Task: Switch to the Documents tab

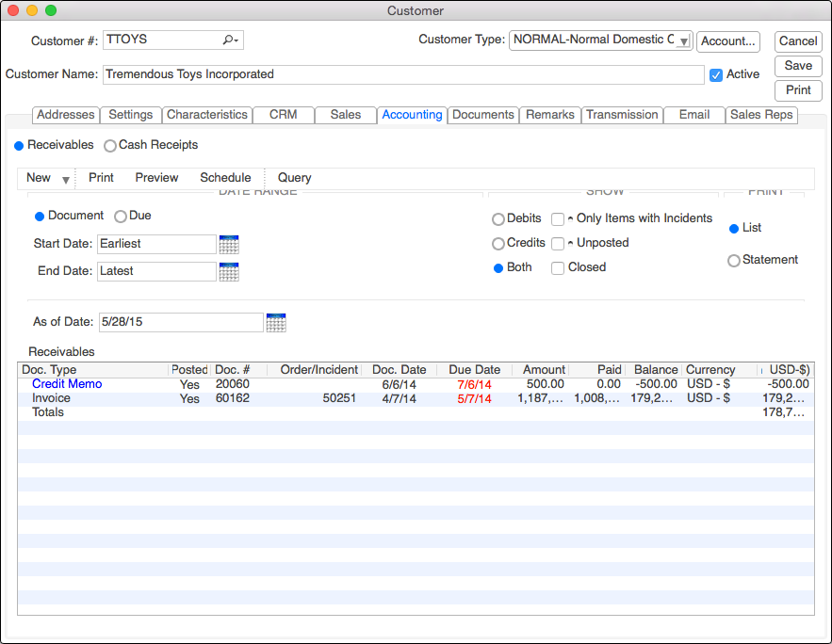Action: (483, 115)
